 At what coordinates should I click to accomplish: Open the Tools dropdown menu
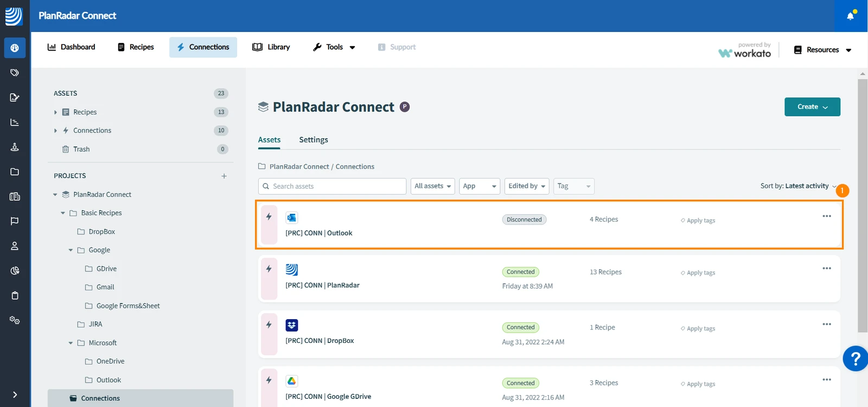pyautogui.click(x=334, y=47)
